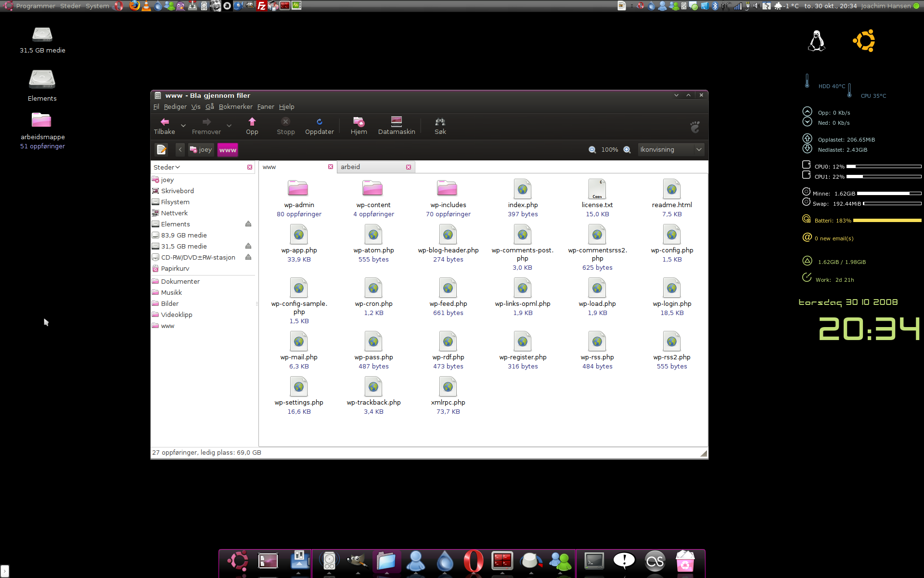Select the index.php file

[x=523, y=188]
